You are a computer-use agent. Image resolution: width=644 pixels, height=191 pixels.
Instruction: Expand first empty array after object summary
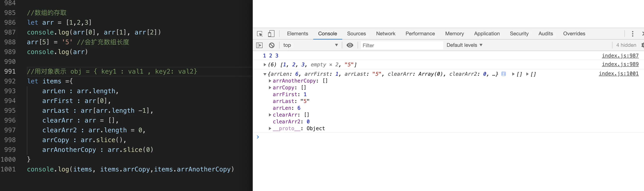click(513, 74)
